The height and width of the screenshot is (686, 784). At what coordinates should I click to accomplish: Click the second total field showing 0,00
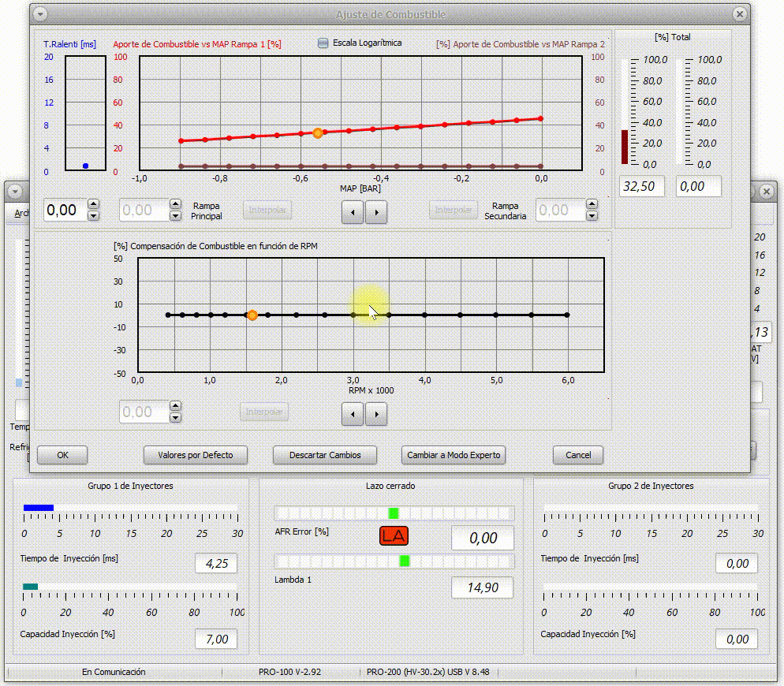click(x=699, y=186)
